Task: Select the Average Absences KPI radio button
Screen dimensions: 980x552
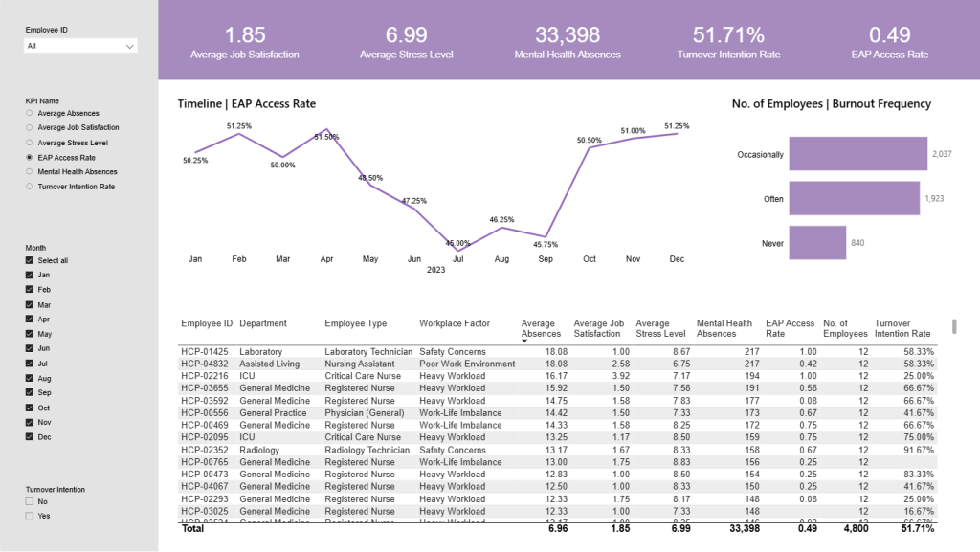Action: [x=30, y=113]
